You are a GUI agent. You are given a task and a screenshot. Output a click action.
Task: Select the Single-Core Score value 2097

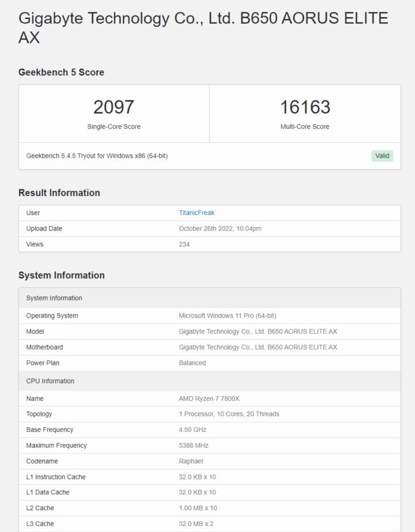pyautogui.click(x=114, y=107)
